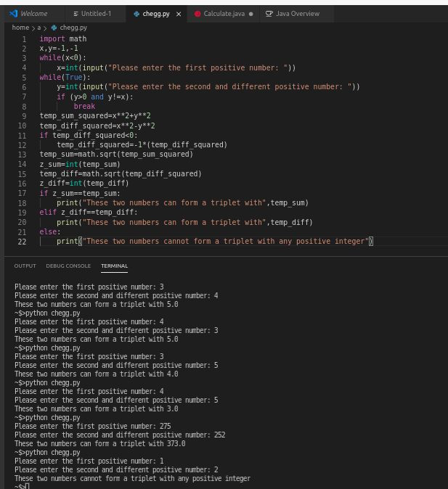
Task: Click line number 22 in the gutter
Action: (x=22, y=242)
